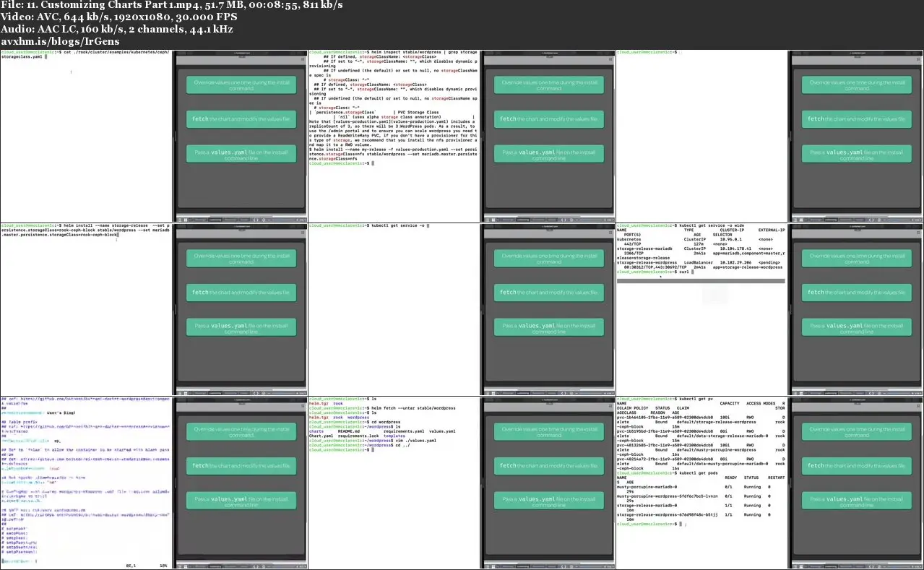Click 'fetch the chart' card in kubectl get service -o wide thumbnail
This screenshot has width=924, height=570.
(x=857, y=293)
